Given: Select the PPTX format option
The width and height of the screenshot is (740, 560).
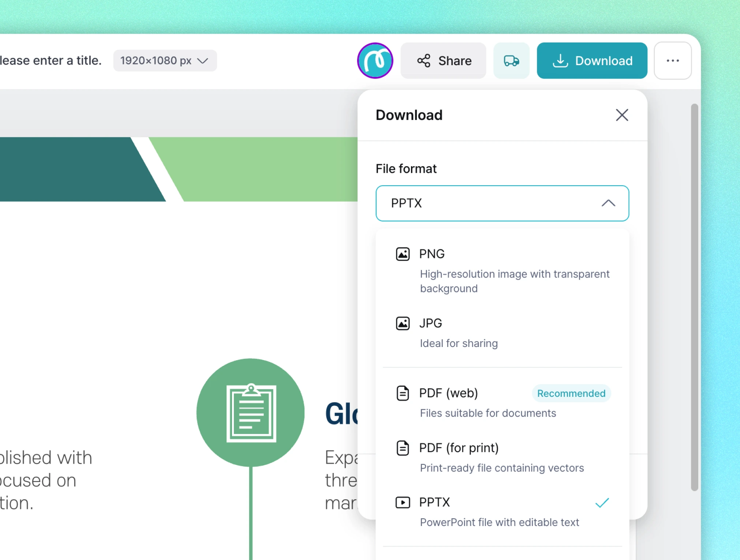Looking at the screenshot, I should tap(502, 512).
